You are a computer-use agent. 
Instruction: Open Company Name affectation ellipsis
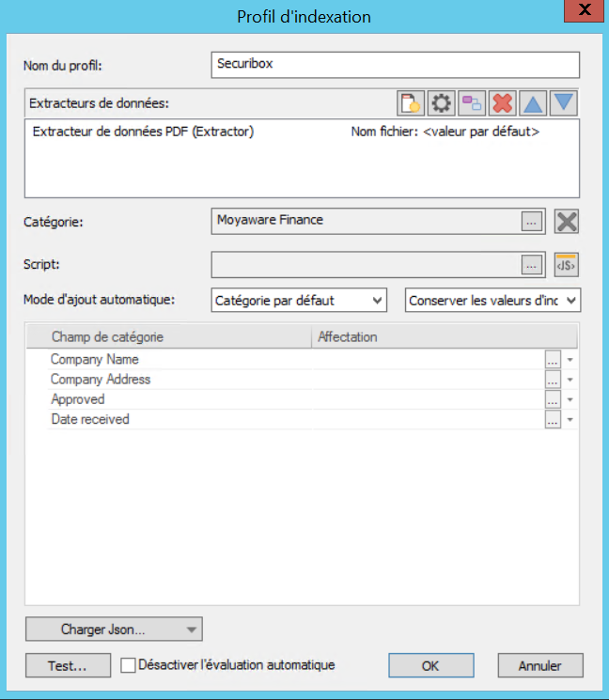(553, 359)
